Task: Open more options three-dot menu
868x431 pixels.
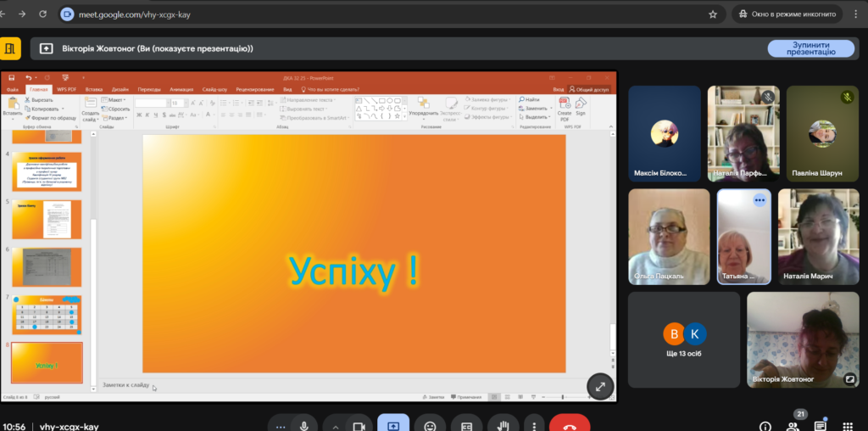Action: click(x=532, y=424)
